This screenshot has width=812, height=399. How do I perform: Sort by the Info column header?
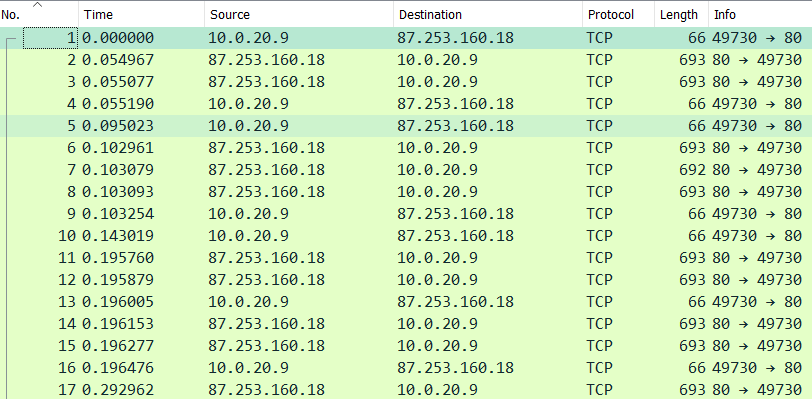tap(760, 15)
